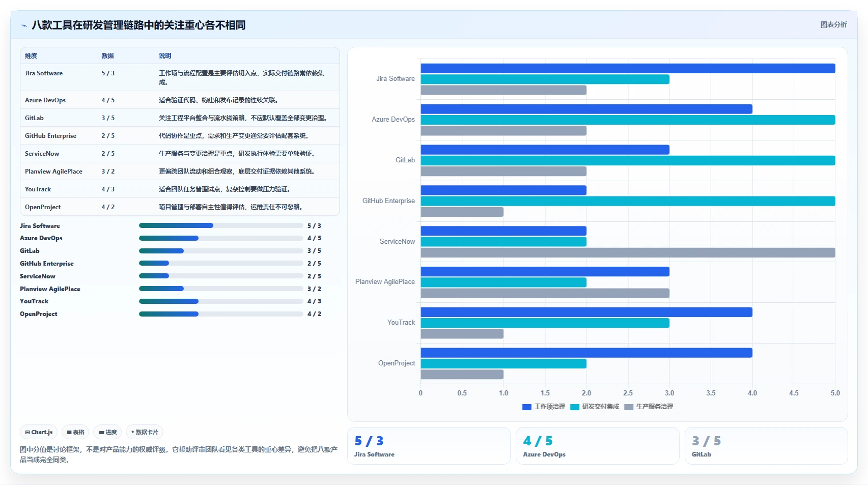Open the 5 / 3 Jira Software data card
The height and width of the screenshot is (485, 868).
click(429, 446)
